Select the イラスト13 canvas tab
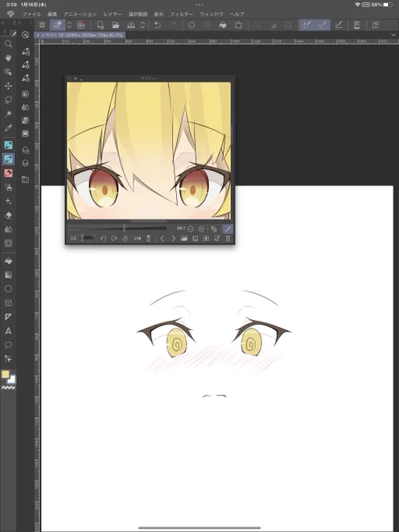399x532 pixels. [x=80, y=35]
